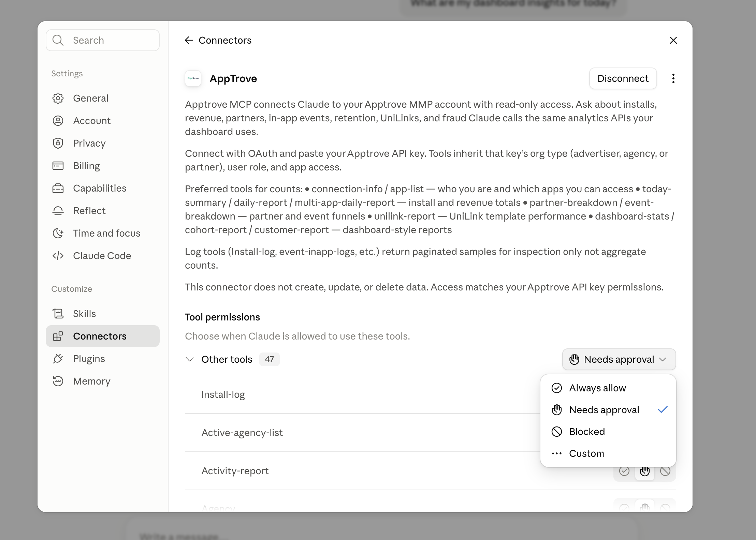This screenshot has width=756, height=540.
Task: Set Activity-report to needs approval
Action: click(645, 471)
